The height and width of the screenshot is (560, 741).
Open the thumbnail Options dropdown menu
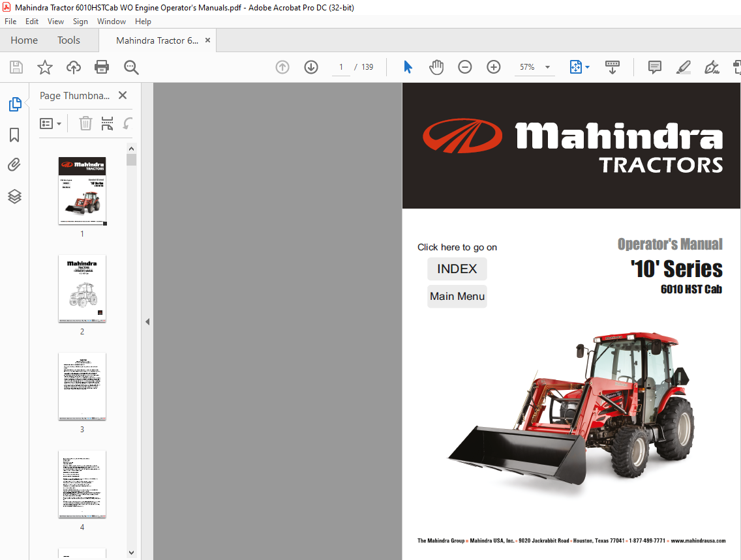51,124
